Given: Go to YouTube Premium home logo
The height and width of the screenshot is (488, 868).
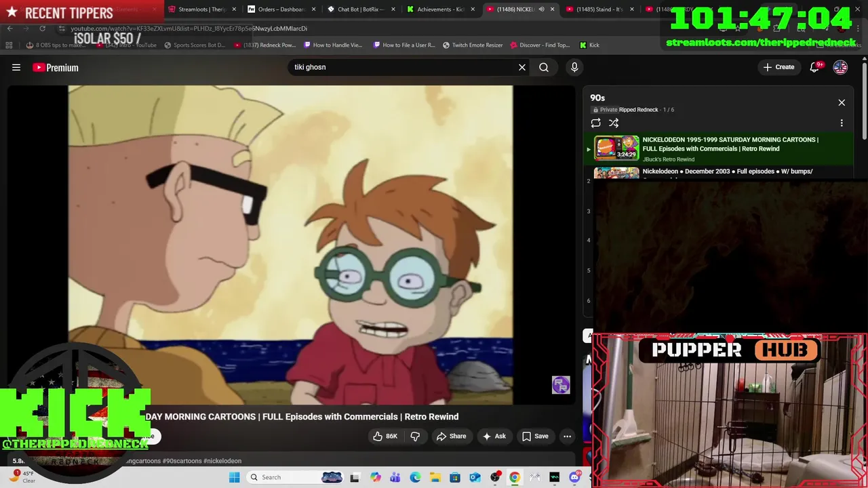Looking at the screenshot, I should [56, 67].
